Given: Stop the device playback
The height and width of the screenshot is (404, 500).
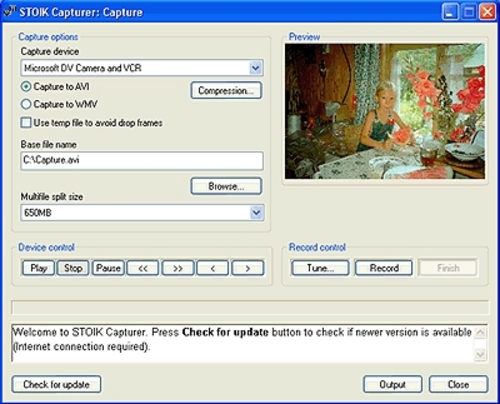Looking at the screenshot, I should tap(73, 268).
